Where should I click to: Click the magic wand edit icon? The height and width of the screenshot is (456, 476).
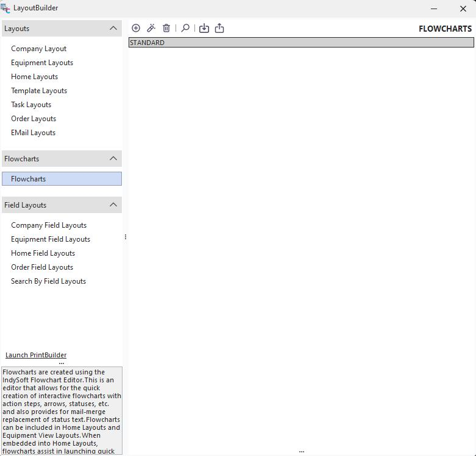(151, 28)
